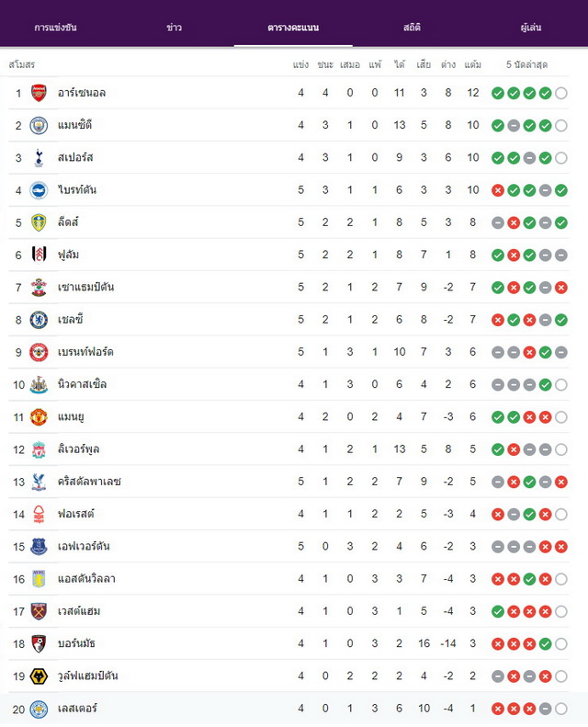The width and height of the screenshot is (588, 727).
Task: Open the สถิติ tab
Action: (x=412, y=28)
